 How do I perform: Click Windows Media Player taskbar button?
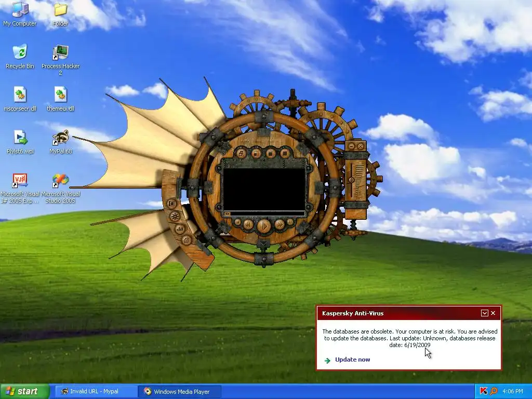[x=180, y=392]
